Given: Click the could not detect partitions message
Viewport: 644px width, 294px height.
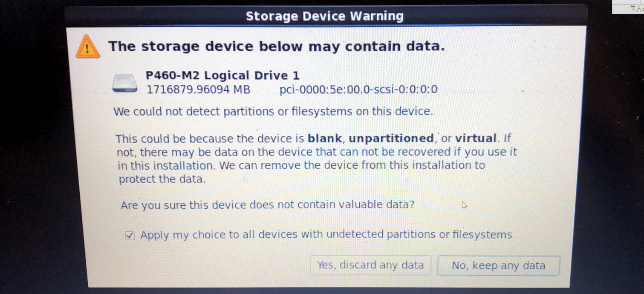Looking at the screenshot, I should (273, 112).
